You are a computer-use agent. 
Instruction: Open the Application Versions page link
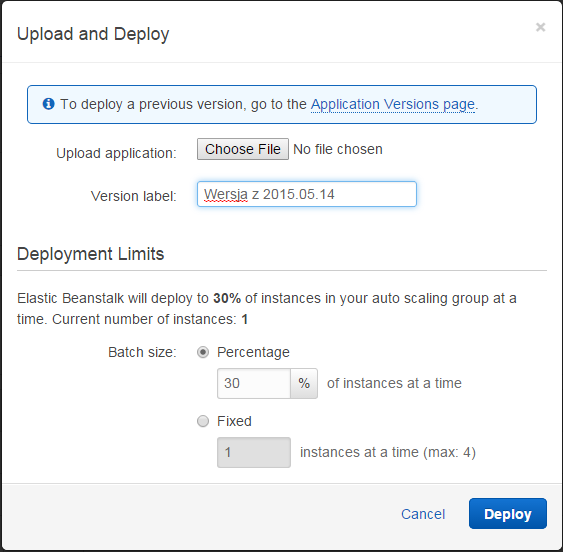392,105
